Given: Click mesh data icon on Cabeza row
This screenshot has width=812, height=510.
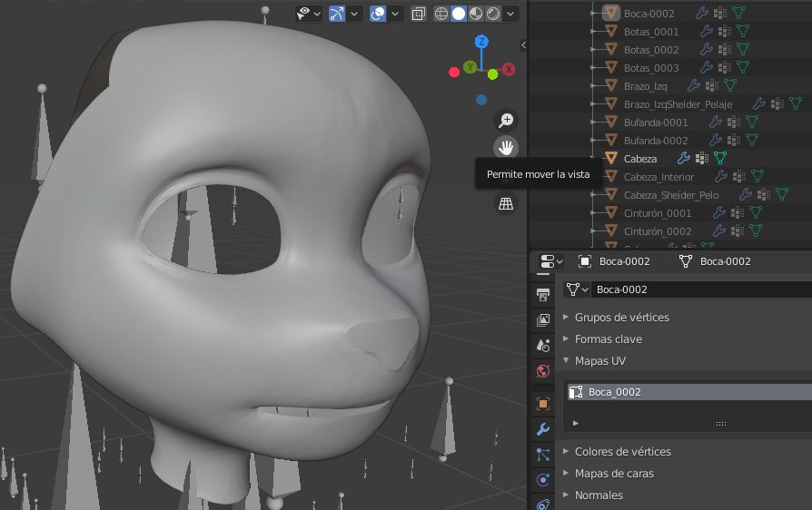Looking at the screenshot, I should point(720,158).
